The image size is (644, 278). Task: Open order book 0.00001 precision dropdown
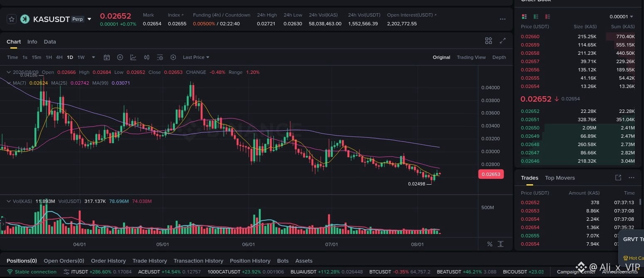(x=622, y=17)
